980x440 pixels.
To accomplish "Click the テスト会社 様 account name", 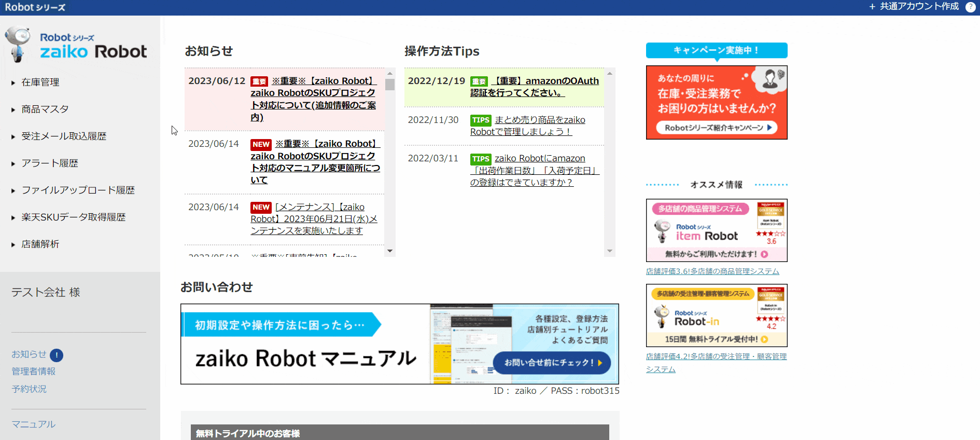I will coord(46,293).
